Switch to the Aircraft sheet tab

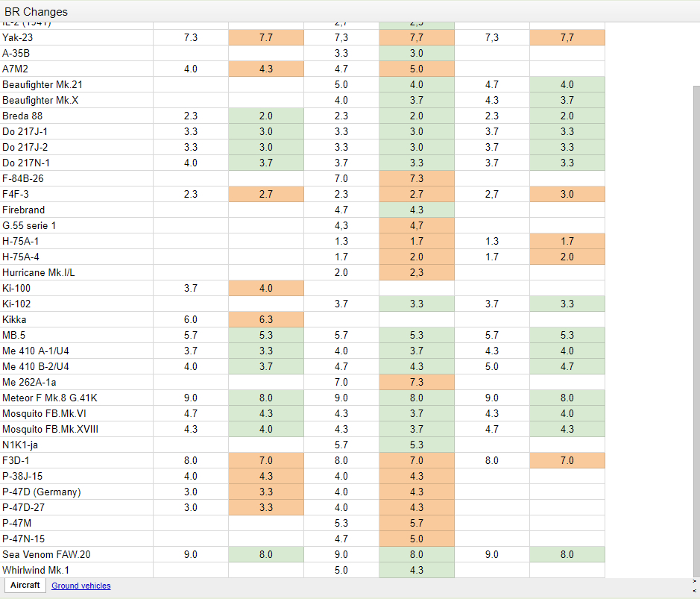[x=25, y=586]
